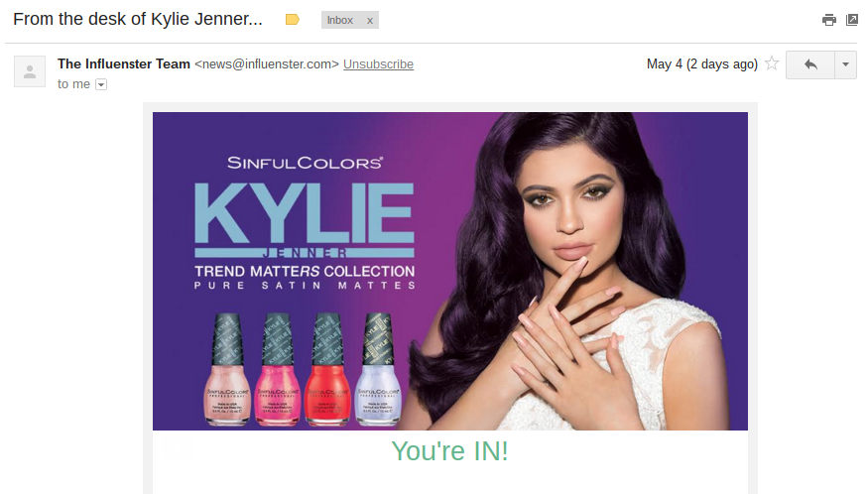Click the red nail polish bottle

327,369
